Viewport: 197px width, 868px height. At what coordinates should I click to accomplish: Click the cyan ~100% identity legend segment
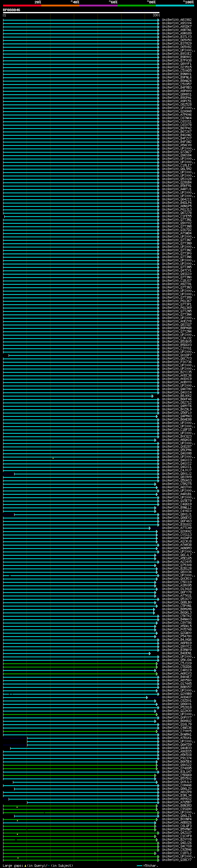[175, 6]
